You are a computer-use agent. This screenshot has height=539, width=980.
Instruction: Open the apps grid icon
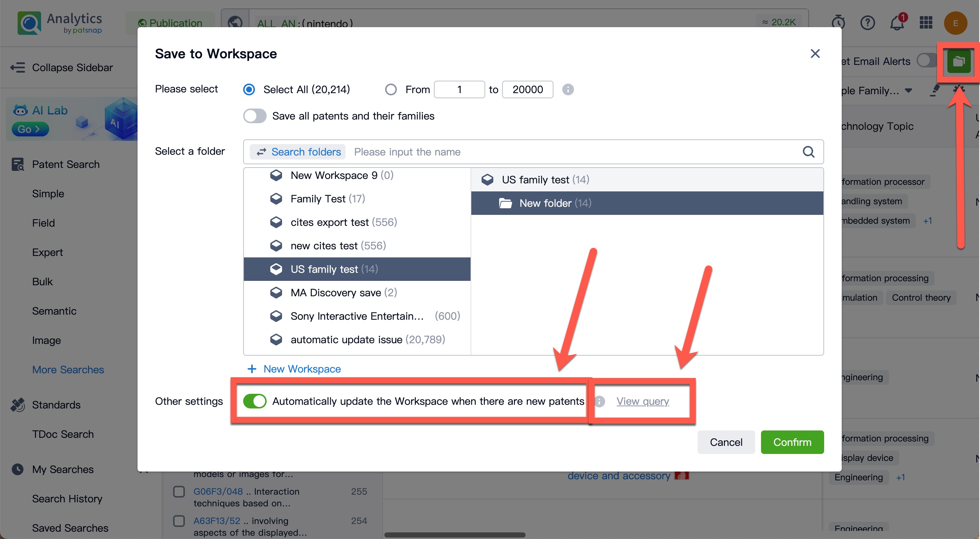pyautogui.click(x=926, y=23)
